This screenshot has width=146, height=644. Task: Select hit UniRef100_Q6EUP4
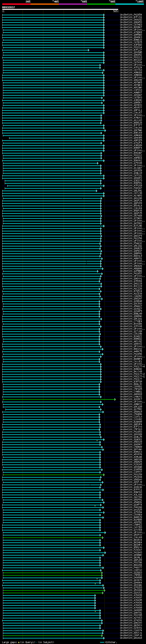pos(131,424)
